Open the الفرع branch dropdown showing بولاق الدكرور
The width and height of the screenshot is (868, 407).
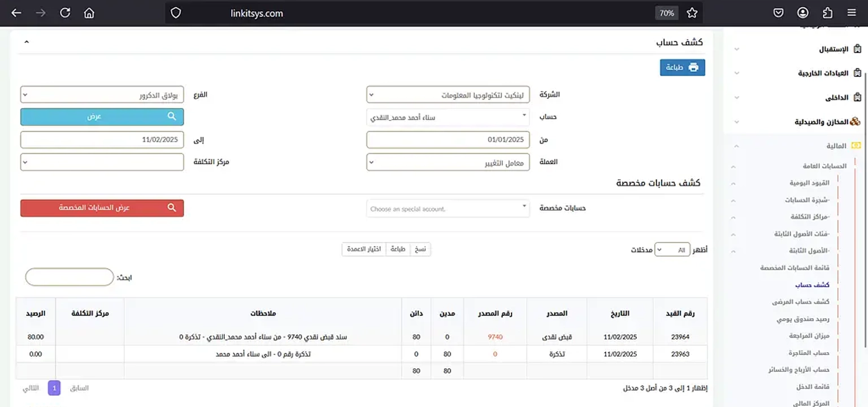click(102, 94)
